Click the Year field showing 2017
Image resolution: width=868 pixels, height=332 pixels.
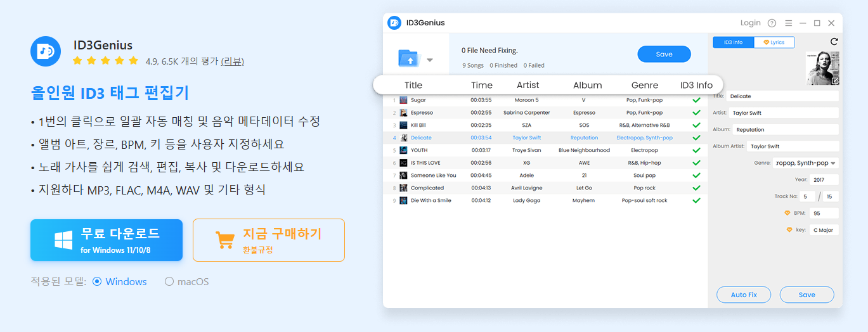tap(824, 179)
